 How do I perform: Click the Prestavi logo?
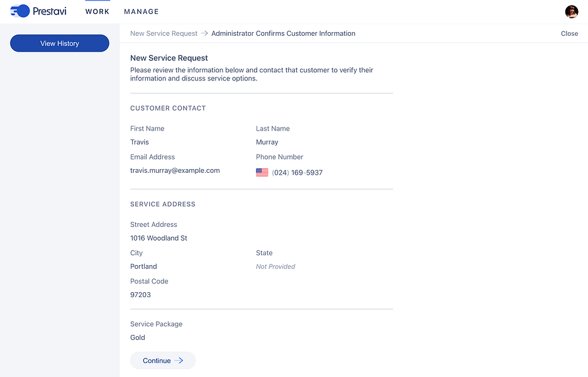(38, 11)
